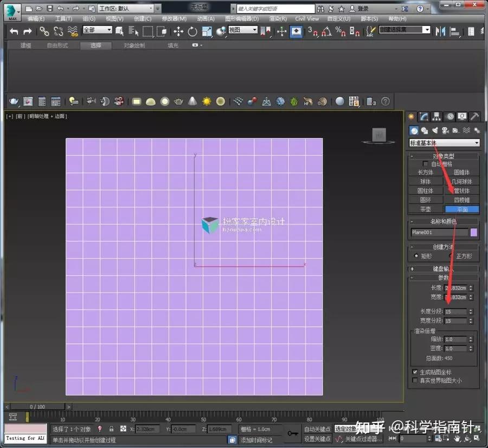Click the Teapot (茶壶) creation button

(x=426, y=209)
